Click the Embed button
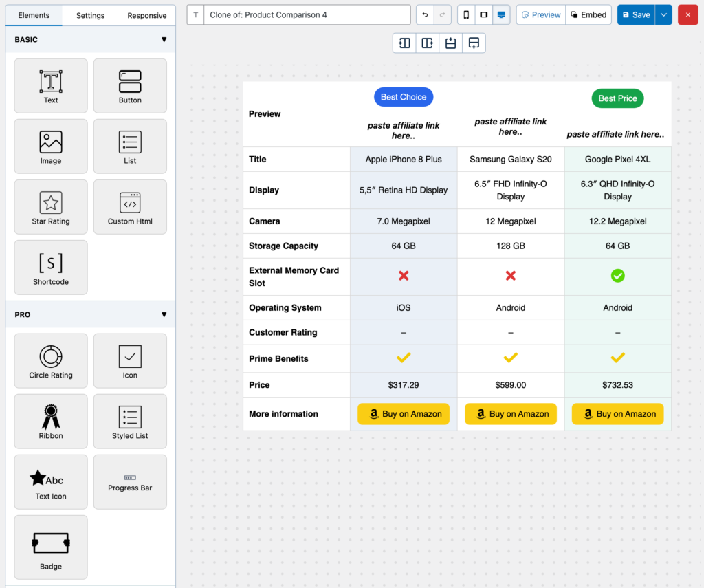Screen dimensions: 704x588 588,14
